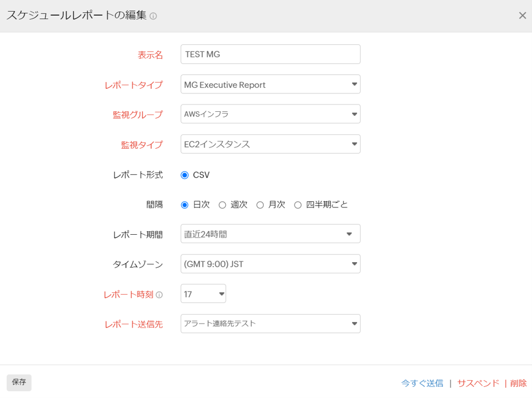Select the 日次 interval radio button
This screenshot has height=398, width=532.
point(185,205)
